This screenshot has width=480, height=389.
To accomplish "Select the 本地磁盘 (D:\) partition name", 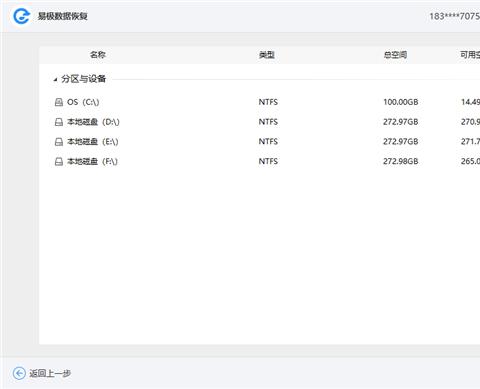I will (x=93, y=122).
